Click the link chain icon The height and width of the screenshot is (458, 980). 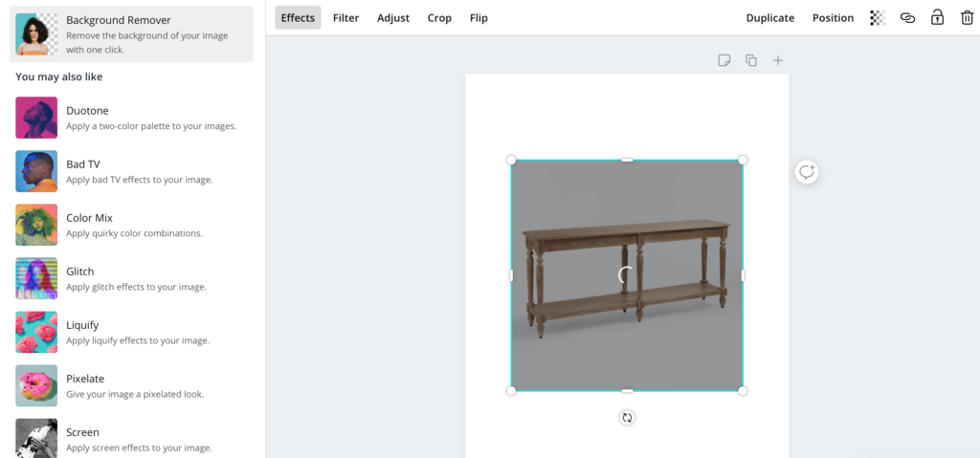(x=907, y=18)
